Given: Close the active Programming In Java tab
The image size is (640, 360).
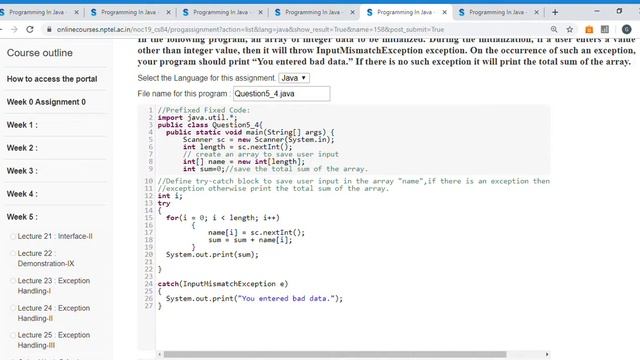Looking at the screenshot, I should pyautogui.click(x=444, y=12).
